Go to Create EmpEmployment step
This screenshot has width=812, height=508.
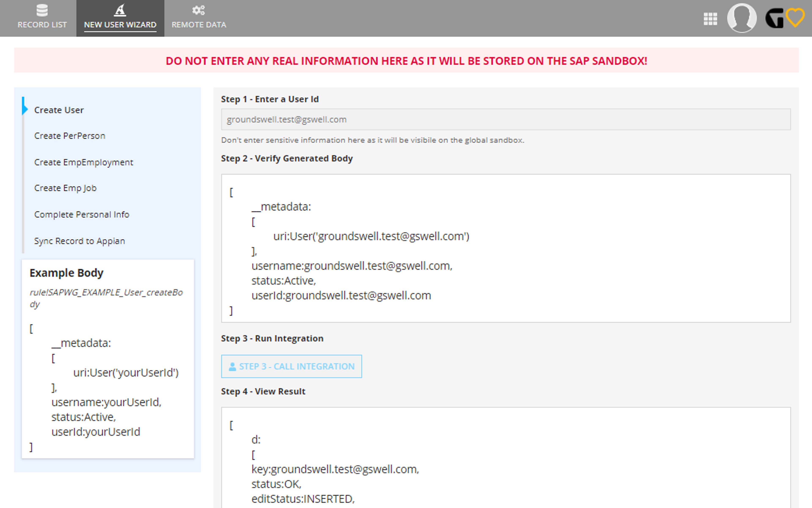coord(84,162)
